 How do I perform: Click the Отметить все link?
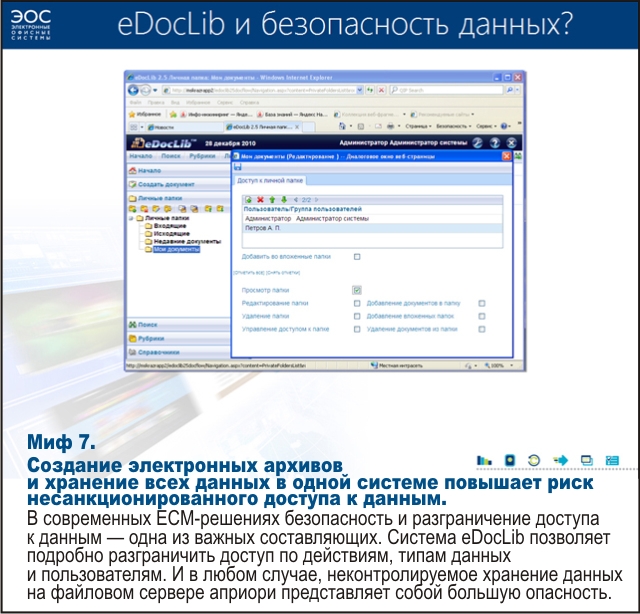(249, 272)
